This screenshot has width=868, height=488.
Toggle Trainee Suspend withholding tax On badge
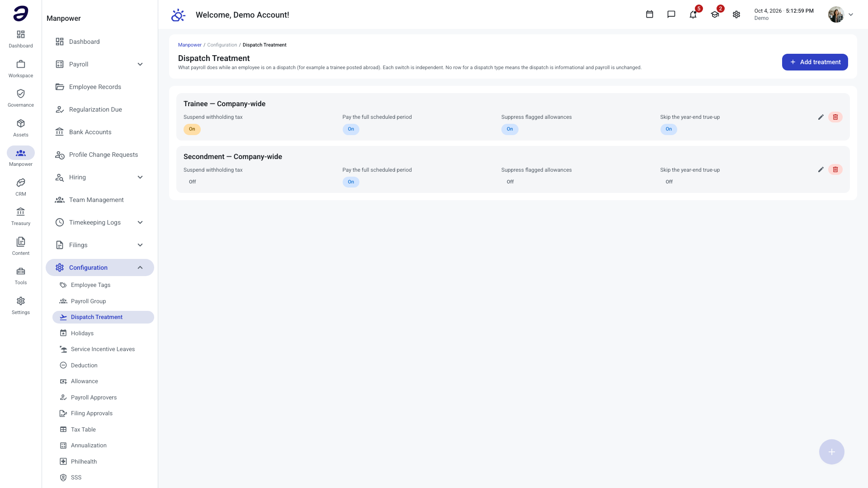click(192, 129)
